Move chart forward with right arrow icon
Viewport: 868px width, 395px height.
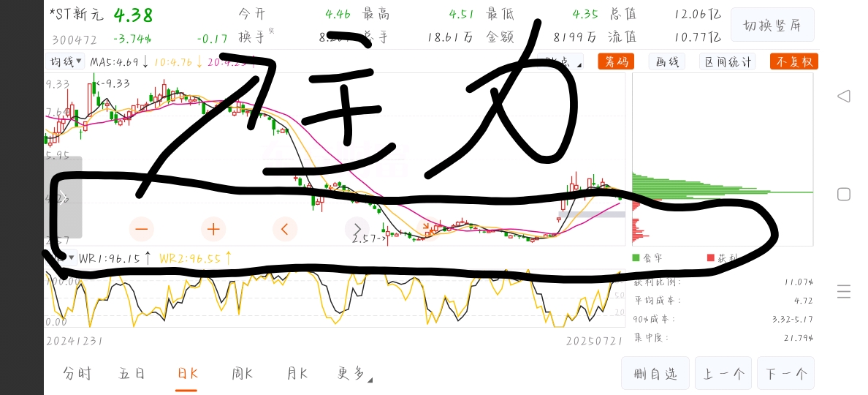point(357,229)
